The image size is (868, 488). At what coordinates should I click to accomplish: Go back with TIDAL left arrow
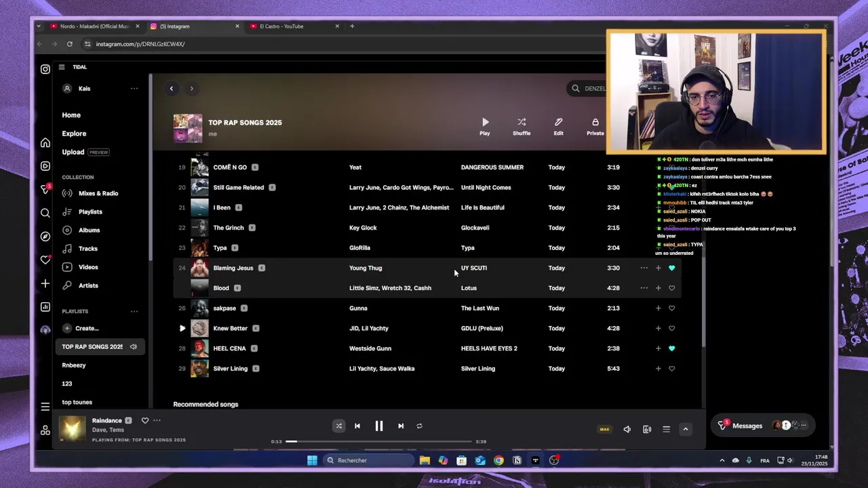pos(172,88)
